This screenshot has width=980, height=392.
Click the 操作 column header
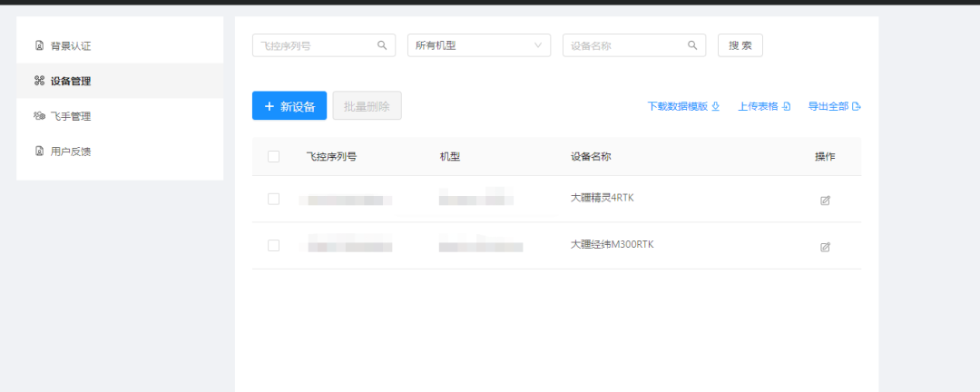click(825, 156)
